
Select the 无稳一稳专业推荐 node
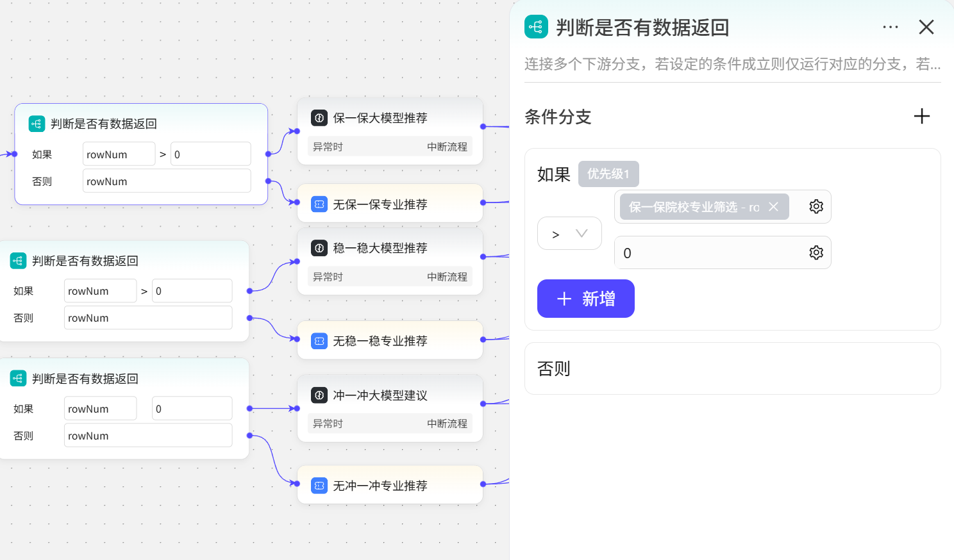pyautogui.click(x=389, y=341)
